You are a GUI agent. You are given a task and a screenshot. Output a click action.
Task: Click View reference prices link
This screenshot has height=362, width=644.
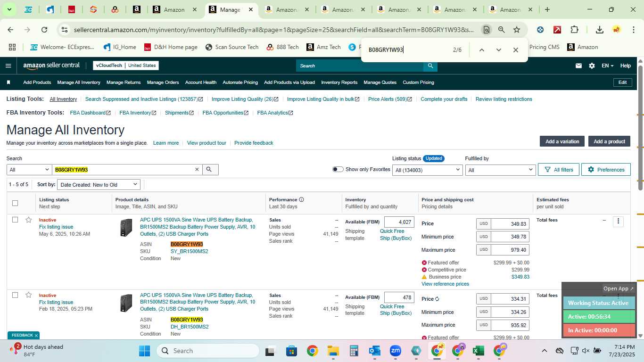(445, 284)
